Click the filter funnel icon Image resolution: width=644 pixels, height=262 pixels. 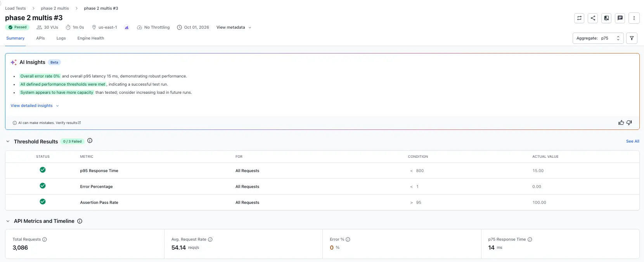[x=632, y=38]
